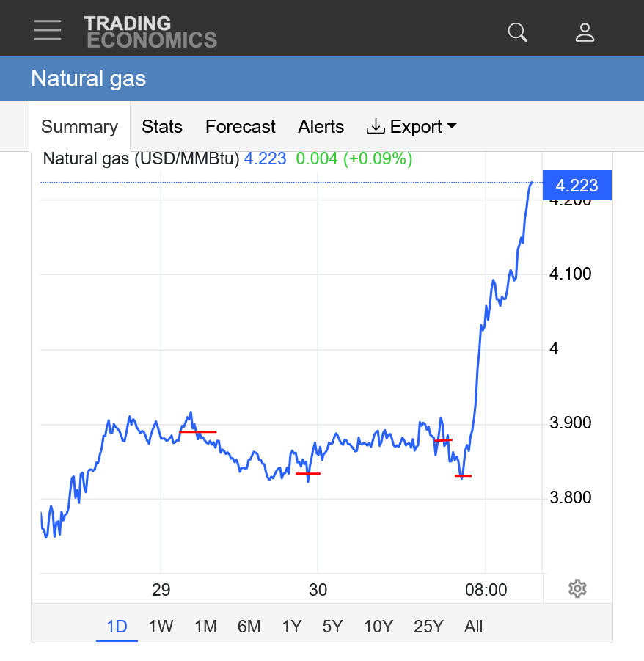The height and width of the screenshot is (661, 644).
Task: Set chart range to 1Y
Action: (x=292, y=627)
